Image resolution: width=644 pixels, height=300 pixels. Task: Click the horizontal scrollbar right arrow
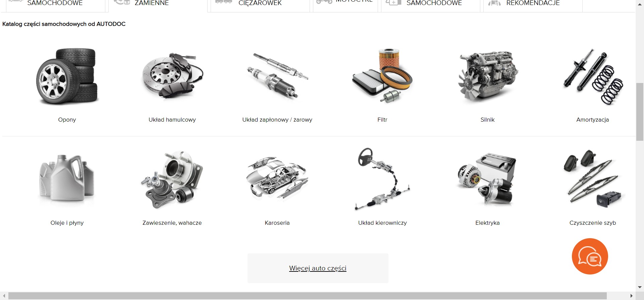[x=632, y=296]
